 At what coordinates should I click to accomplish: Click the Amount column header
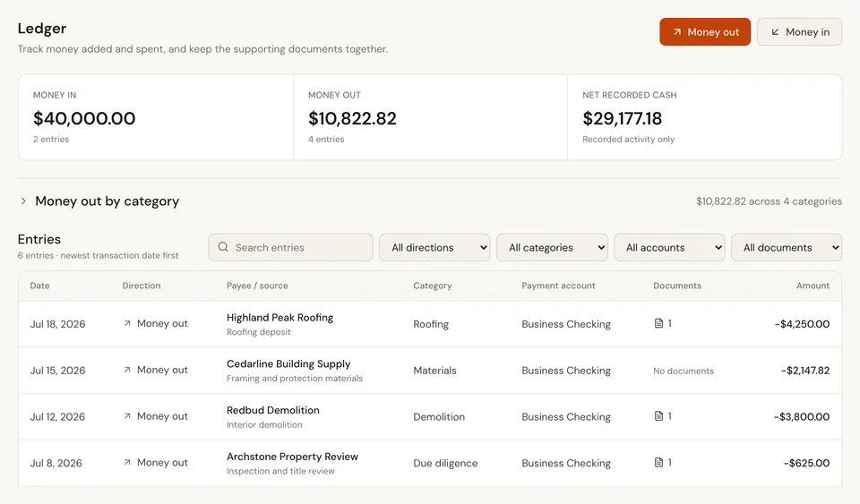[x=813, y=286]
